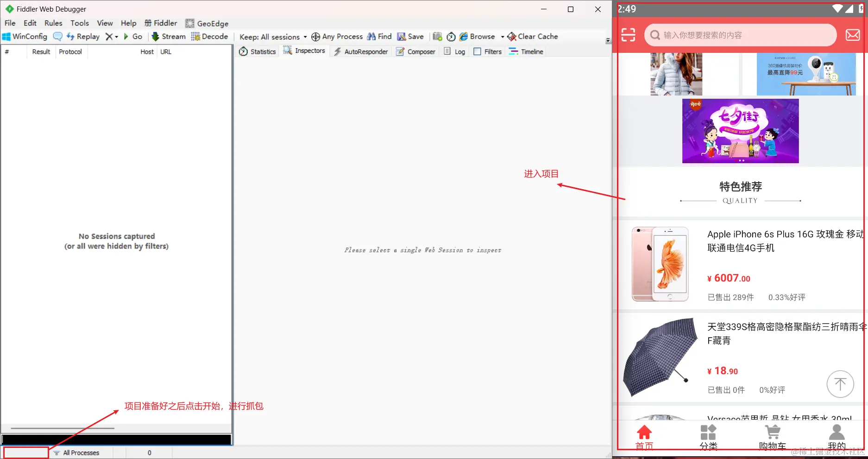Open the Edit menu
This screenshot has height=459, width=868.
[30, 23]
